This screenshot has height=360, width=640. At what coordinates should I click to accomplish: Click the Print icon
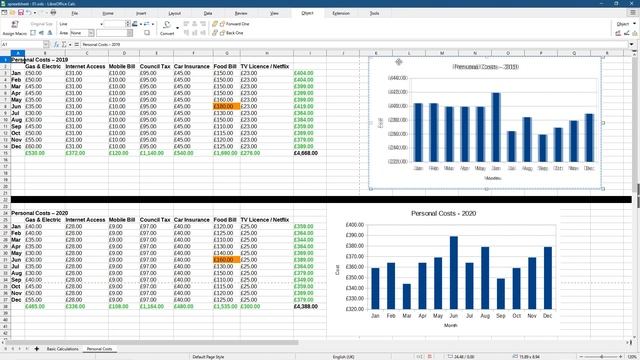pyautogui.click(x=53, y=13)
